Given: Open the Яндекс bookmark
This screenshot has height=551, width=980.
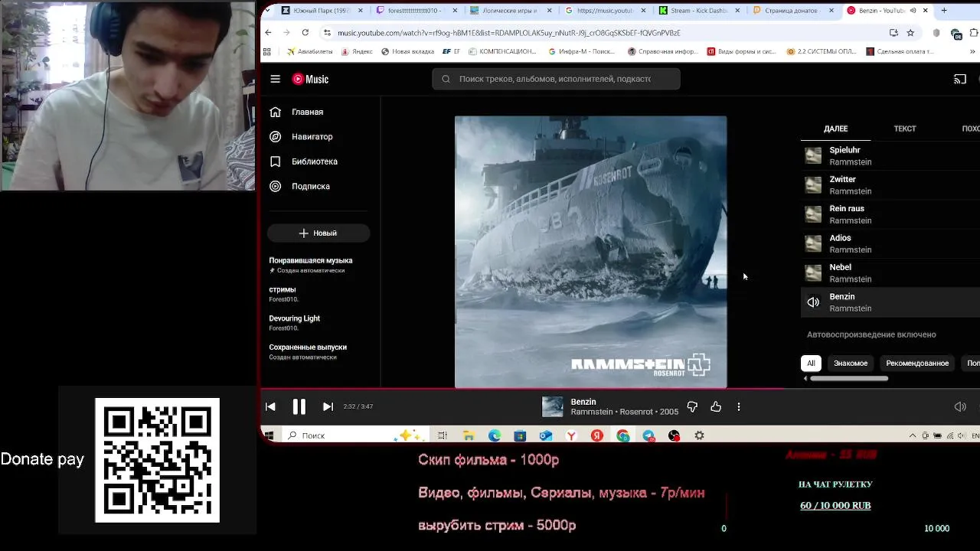Looking at the screenshot, I should pyautogui.click(x=357, y=52).
